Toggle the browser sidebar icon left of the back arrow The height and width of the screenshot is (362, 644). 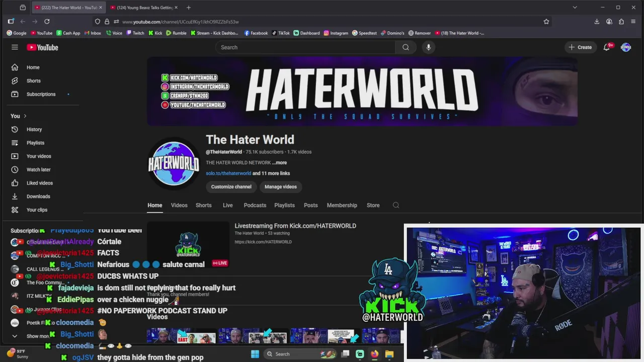pos(11,22)
